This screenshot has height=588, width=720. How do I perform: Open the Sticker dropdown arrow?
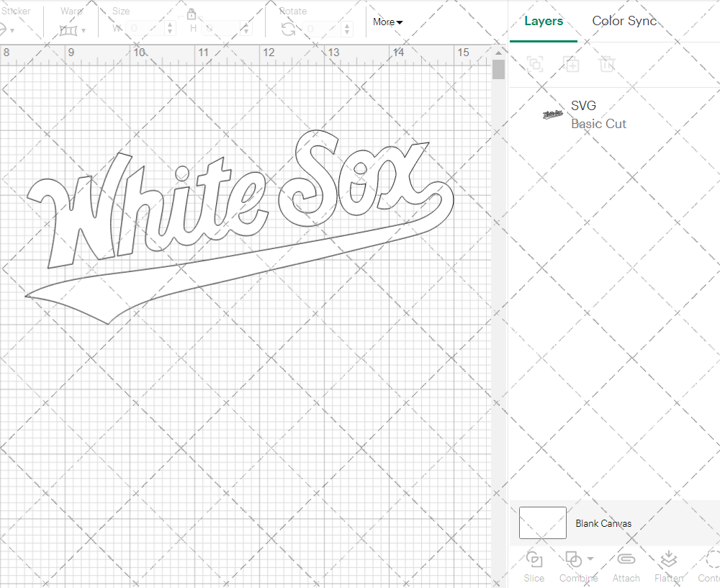point(12,31)
